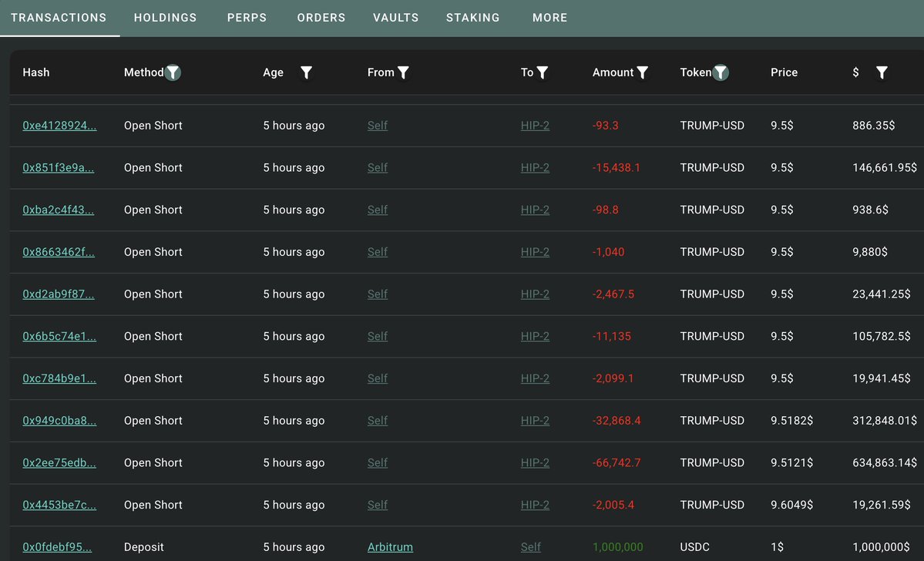Open deposit transaction hash 0x0fdebf95...
Viewport: 924px width, 561px height.
pyautogui.click(x=57, y=547)
